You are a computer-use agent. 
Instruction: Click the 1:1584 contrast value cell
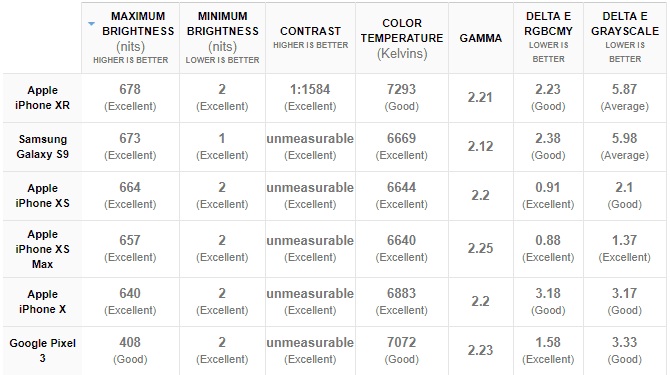[x=311, y=98]
